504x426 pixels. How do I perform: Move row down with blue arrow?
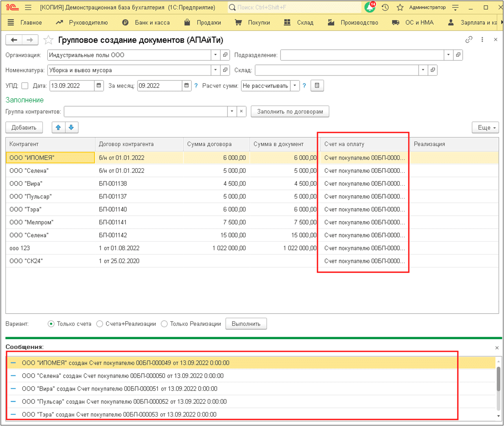coord(72,127)
